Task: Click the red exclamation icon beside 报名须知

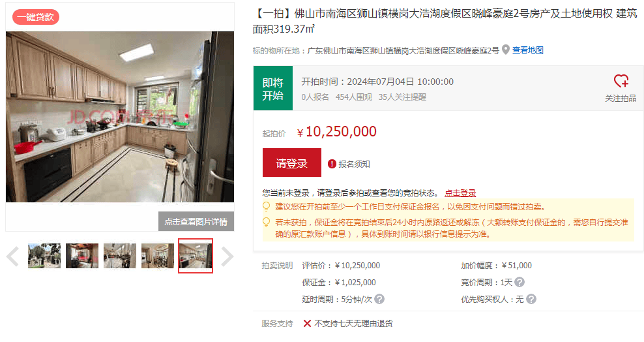Action: click(332, 164)
